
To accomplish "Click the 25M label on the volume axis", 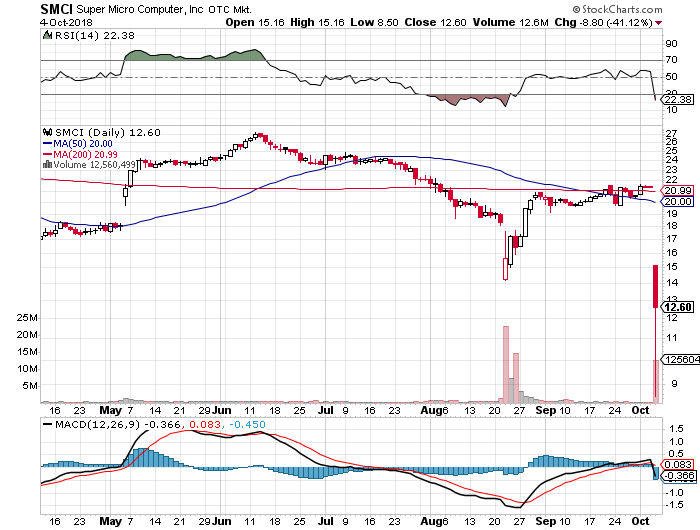I will [x=27, y=318].
